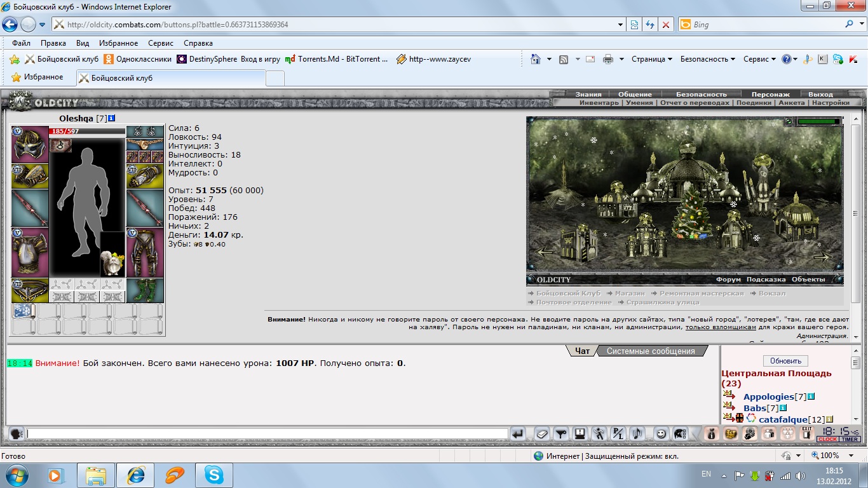Click the helmet equipment slot
Screen dimensions: 868x488
coord(30,144)
